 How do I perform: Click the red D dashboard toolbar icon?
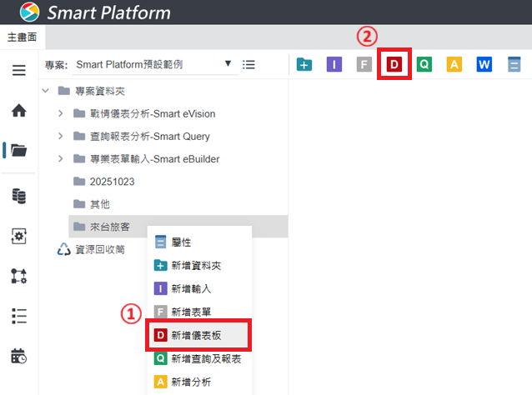[x=394, y=65]
